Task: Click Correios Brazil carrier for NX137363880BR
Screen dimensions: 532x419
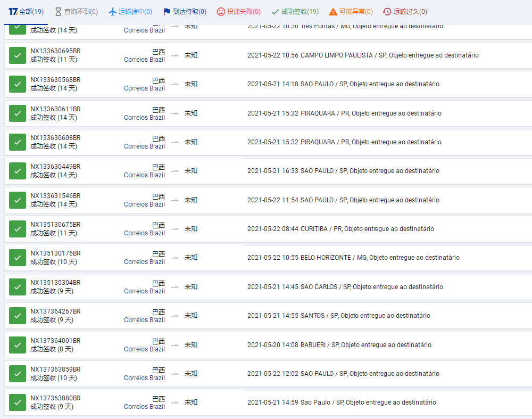Action: coord(144,407)
